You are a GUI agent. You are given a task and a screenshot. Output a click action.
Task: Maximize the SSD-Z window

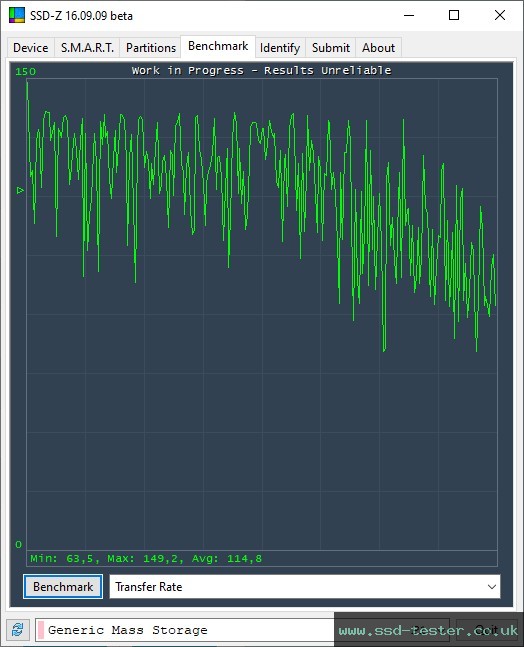[454, 15]
